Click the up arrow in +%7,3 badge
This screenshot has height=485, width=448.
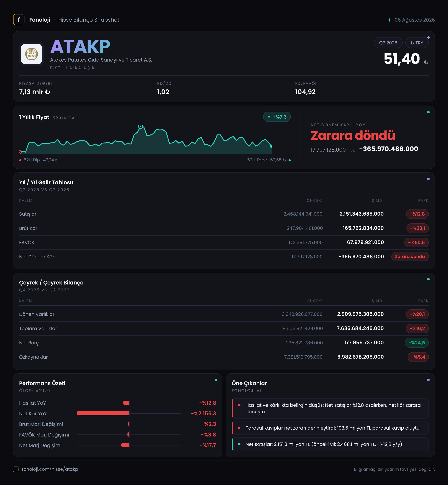(269, 117)
